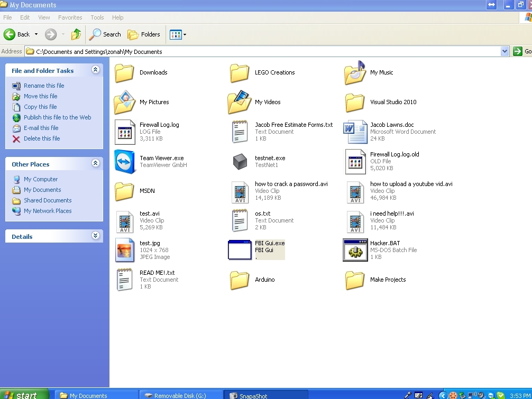532x399 pixels.
Task: Click Rename this file link
Action: (44, 86)
